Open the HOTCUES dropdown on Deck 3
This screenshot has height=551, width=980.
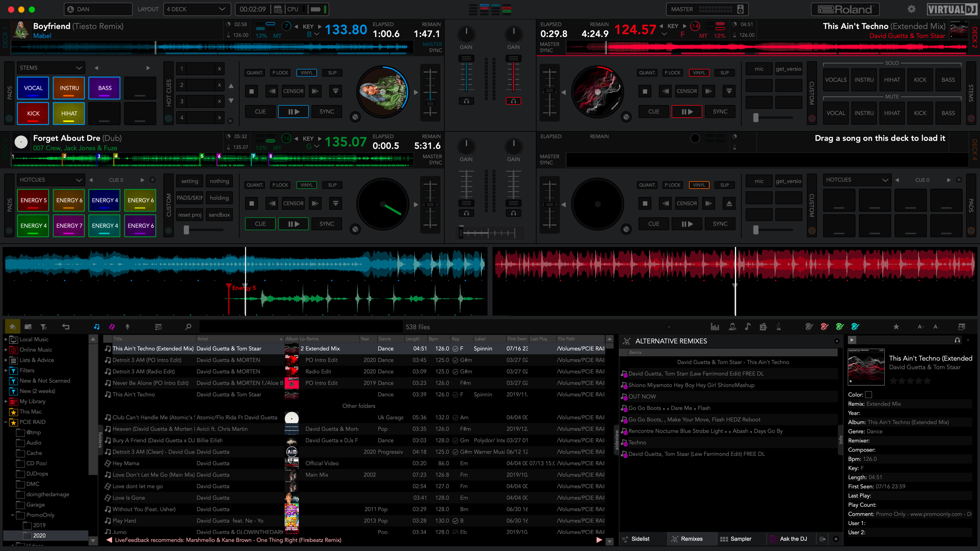(51, 179)
